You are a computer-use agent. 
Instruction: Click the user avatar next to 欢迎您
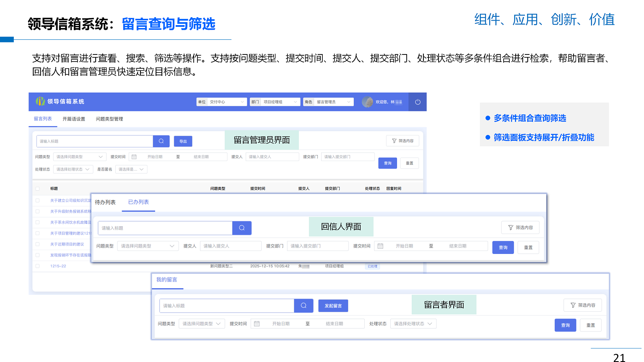tap(367, 101)
